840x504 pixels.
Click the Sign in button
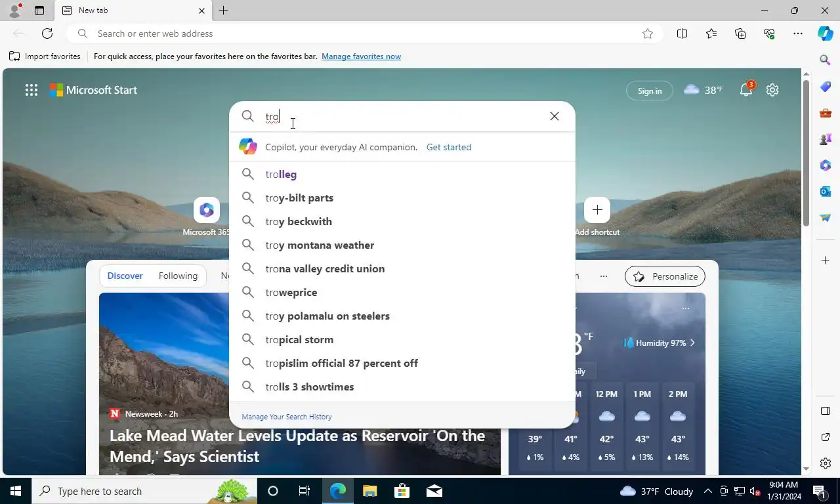(650, 91)
